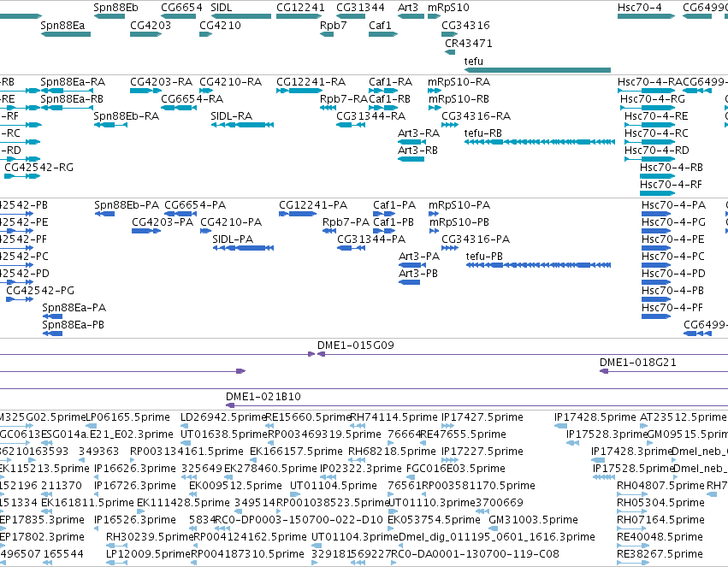Select transcript label "Hsc70-4-RC"
This screenshot has height=567, width=728.
pyautogui.click(x=656, y=133)
